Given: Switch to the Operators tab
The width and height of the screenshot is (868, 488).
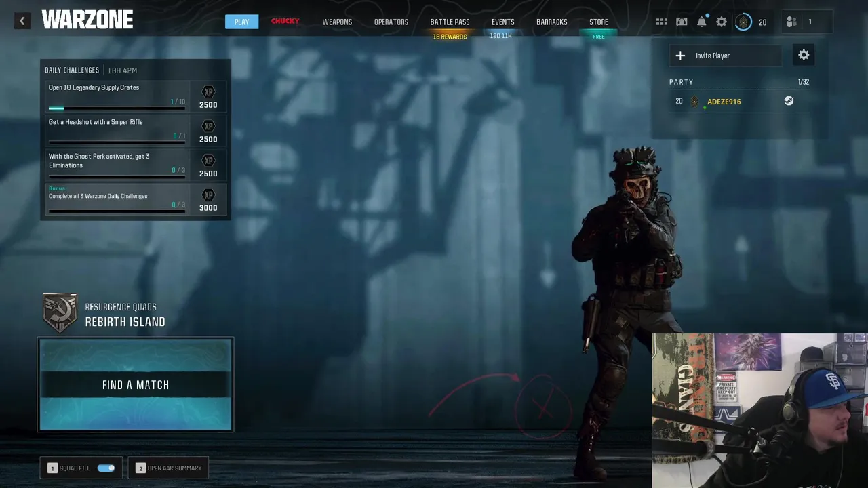Looking at the screenshot, I should [391, 22].
